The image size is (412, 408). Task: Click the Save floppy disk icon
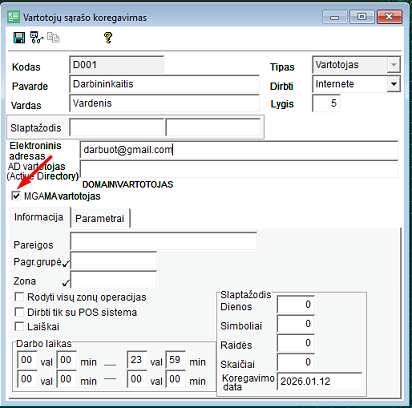19,38
